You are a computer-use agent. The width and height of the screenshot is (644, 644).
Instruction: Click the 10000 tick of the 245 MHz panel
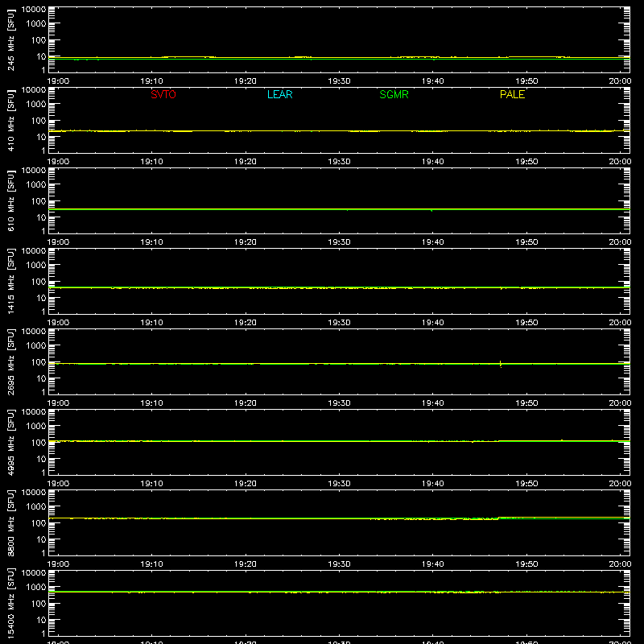click(x=34, y=10)
